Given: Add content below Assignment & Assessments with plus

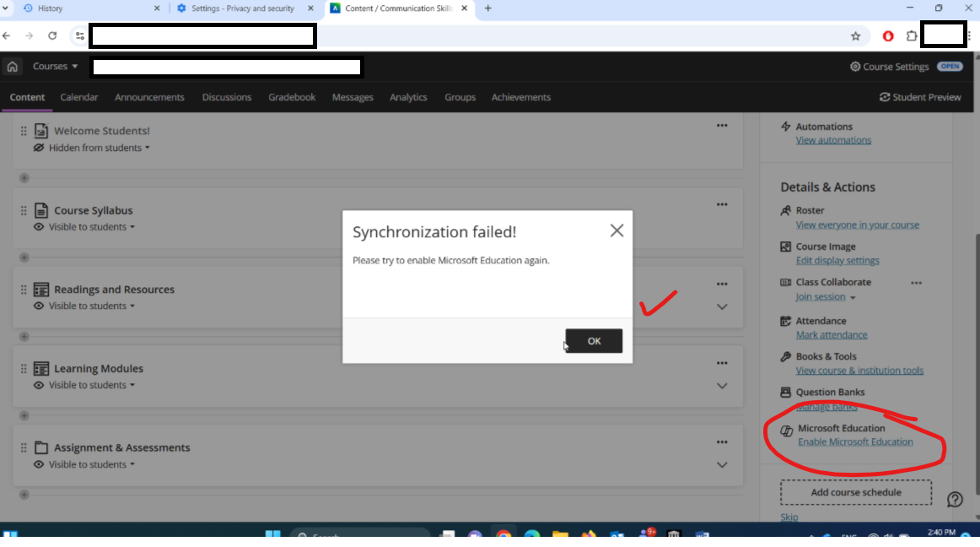Looking at the screenshot, I should [24, 495].
